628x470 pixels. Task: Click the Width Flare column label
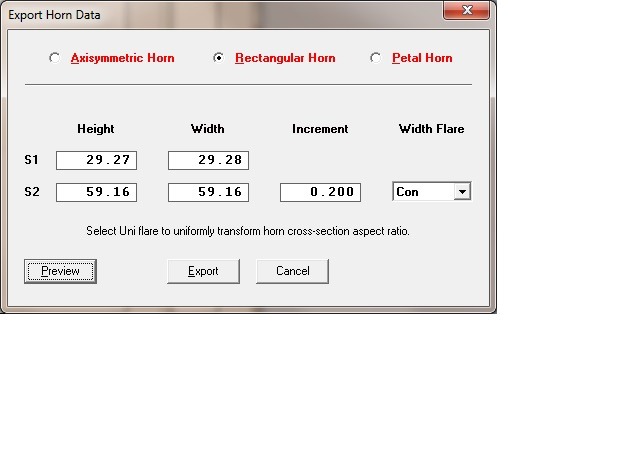431,129
